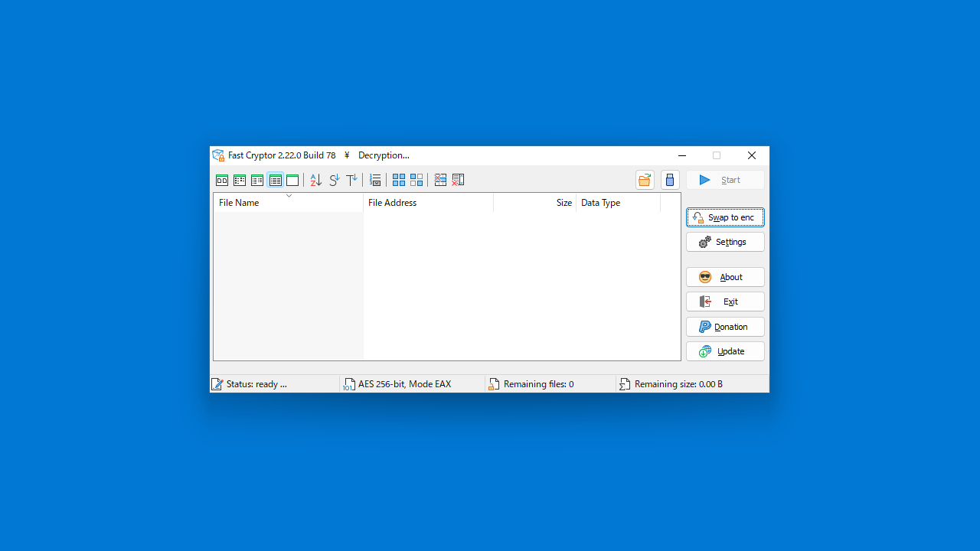Remove selected rows from the list
980x551 pixels.
440,180
